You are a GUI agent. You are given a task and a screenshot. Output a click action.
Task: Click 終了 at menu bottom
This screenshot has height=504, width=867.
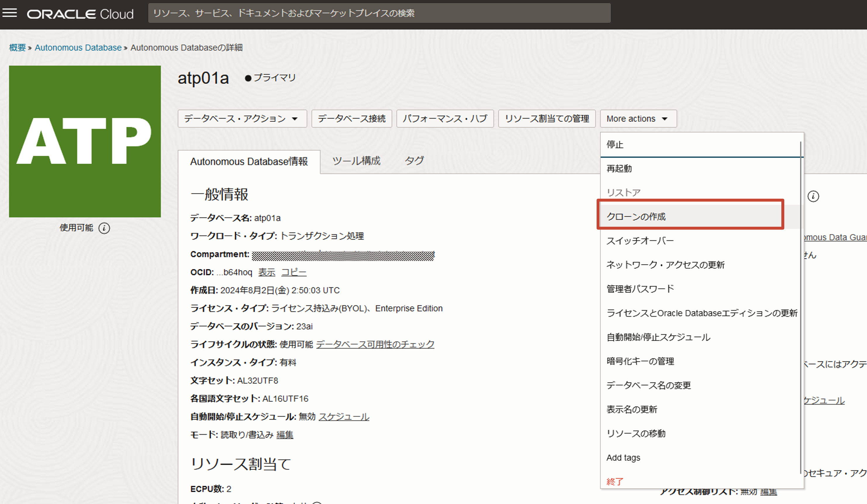click(615, 481)
